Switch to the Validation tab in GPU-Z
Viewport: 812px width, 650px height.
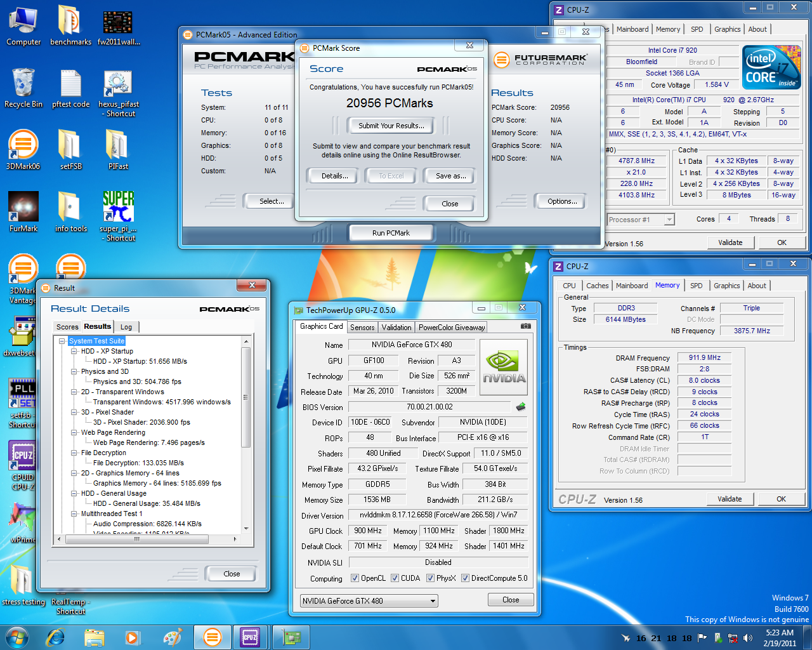coord(396,328)
